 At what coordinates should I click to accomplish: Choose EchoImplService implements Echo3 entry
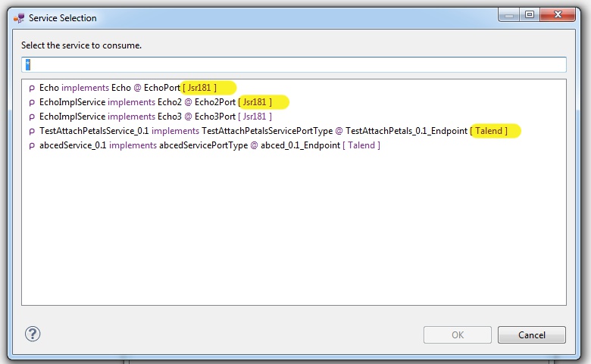click(136, 117)
